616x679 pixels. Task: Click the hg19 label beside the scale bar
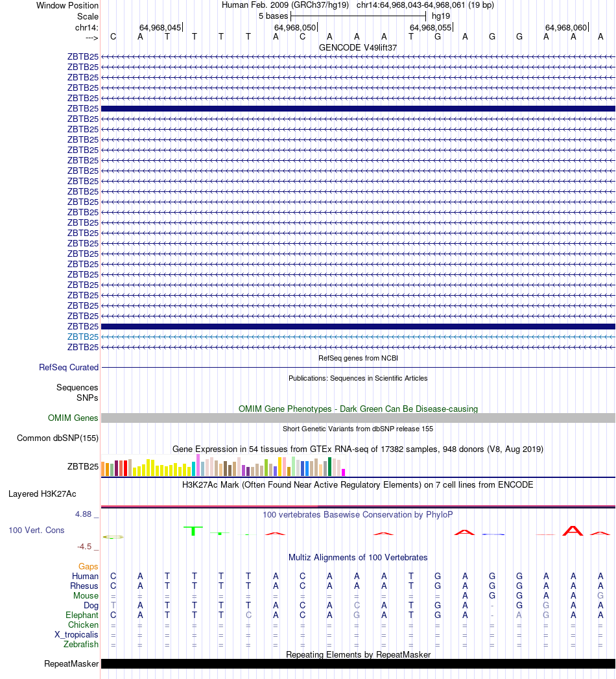(x=441, y=16)
